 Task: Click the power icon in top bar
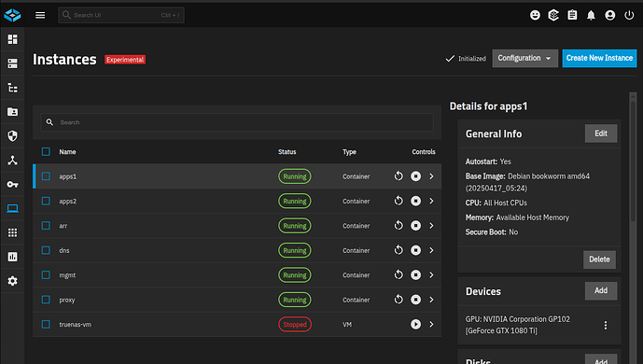pos(629,15)
